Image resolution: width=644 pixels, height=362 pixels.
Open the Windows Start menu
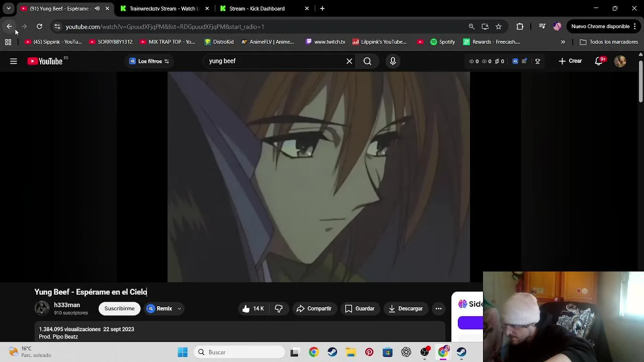tap(183, 352)
